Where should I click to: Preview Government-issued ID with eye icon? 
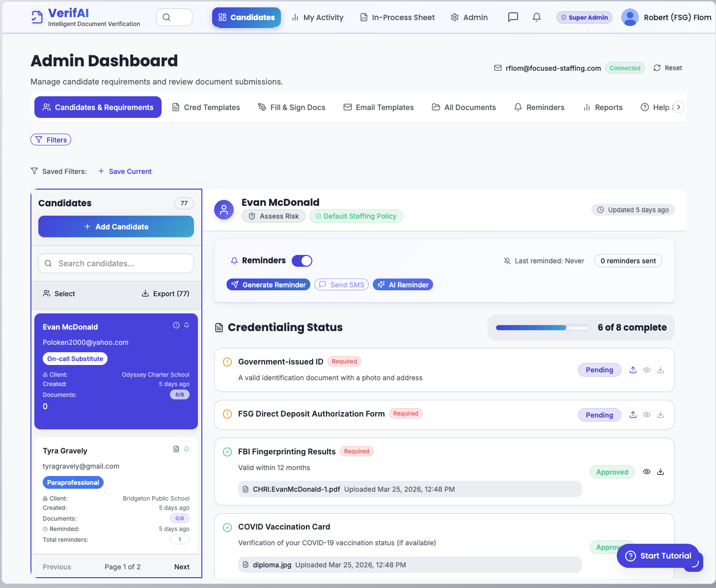pos(647,370)
